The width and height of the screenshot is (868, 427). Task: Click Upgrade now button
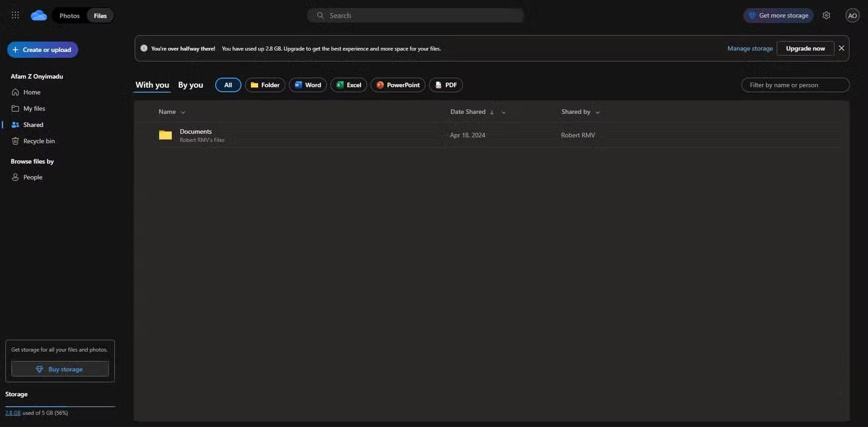pyautogui.click(x=805, y=48)
